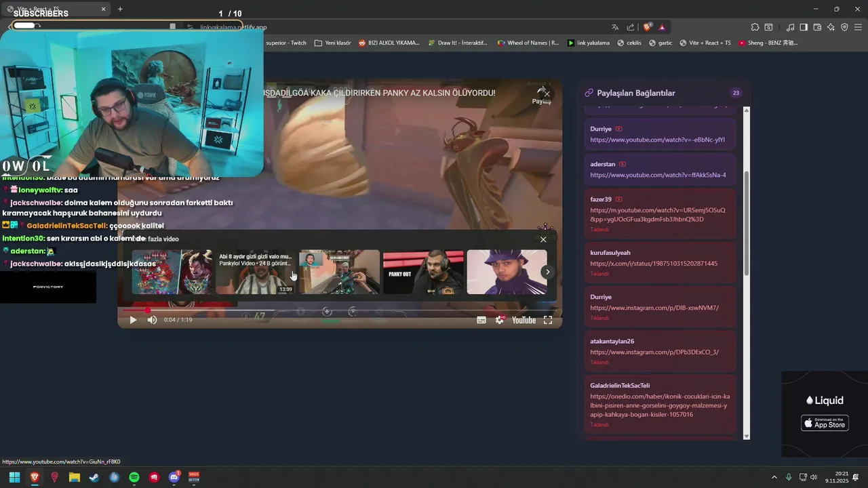
Task: Open Durriye's Instagram link
Action: [654, 308]
